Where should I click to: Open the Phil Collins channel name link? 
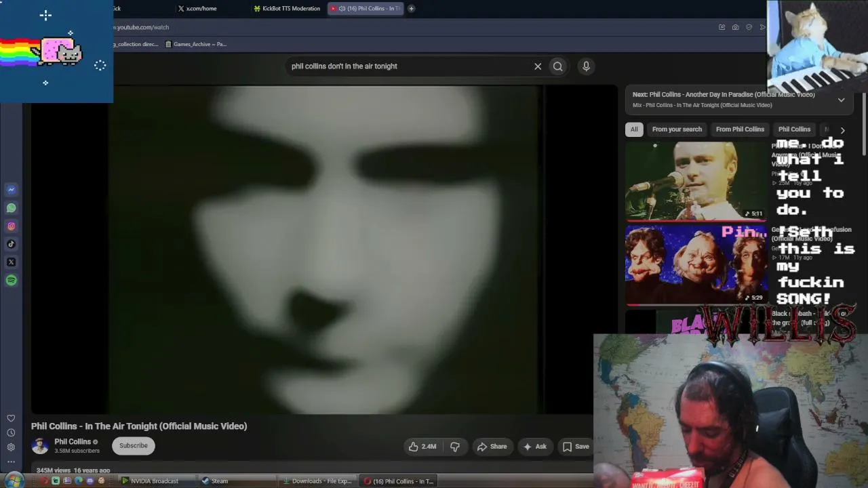[x=73, y=442]
